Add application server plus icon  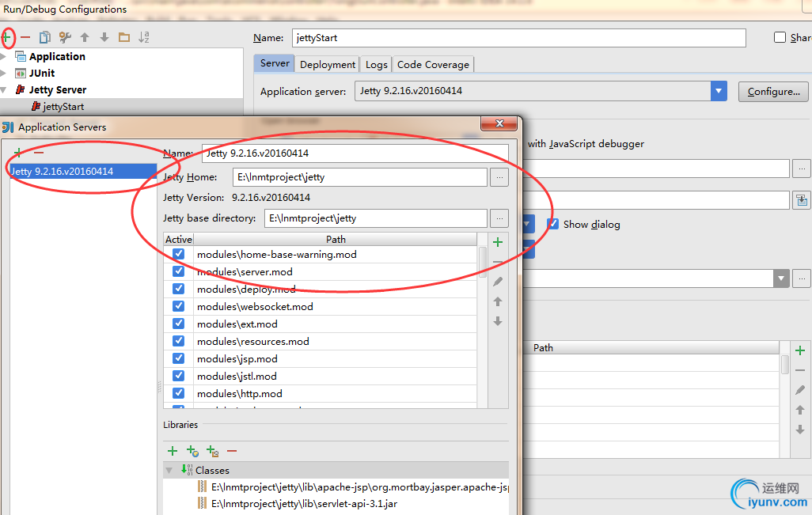pyautogui.click(x=18, y=152)
